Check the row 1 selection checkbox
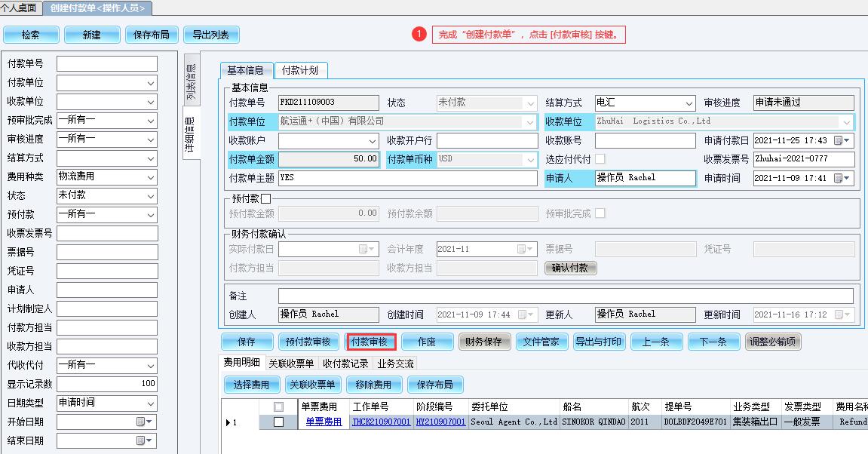The image size is (868, 454). tap(278, 422)
